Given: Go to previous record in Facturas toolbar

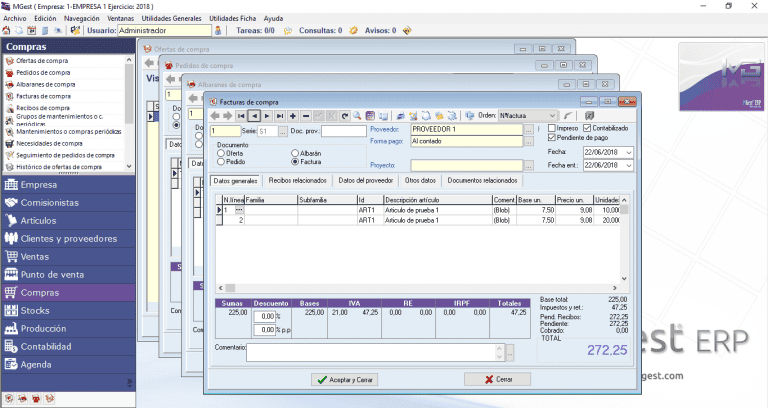Looking at the screenshot, I should pyautogui.click(x=254, y=116).
